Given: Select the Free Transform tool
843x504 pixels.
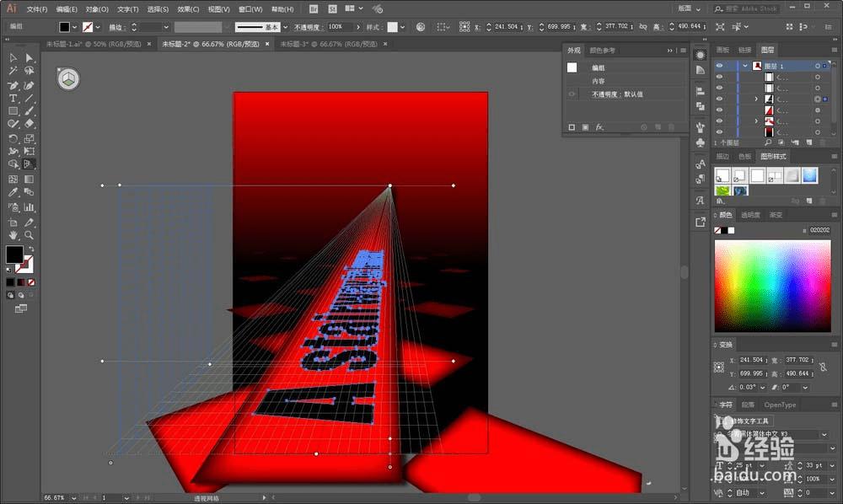Looking at the screenshot, I should point(29,152).
